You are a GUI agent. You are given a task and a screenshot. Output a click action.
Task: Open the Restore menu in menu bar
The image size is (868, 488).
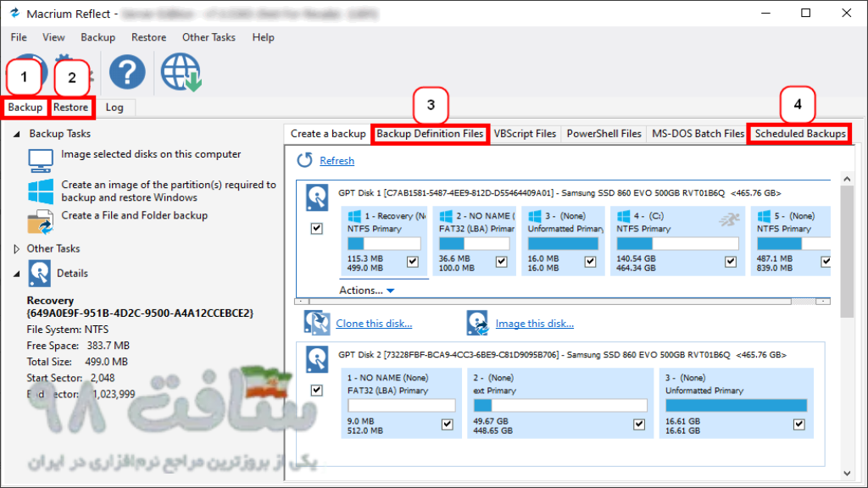coord(148,37)
